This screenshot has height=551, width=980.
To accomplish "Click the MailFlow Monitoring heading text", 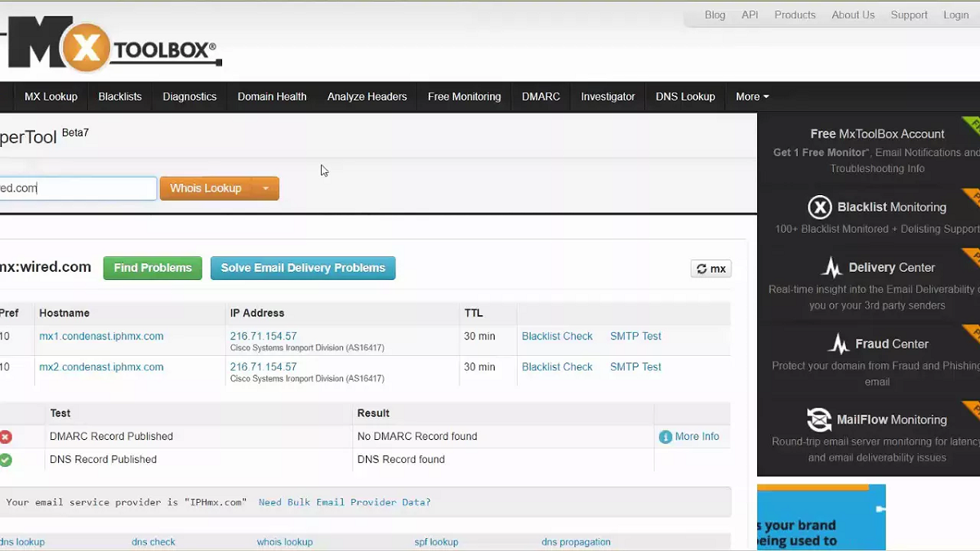I will pyautogui.click(x=892, y=420).
